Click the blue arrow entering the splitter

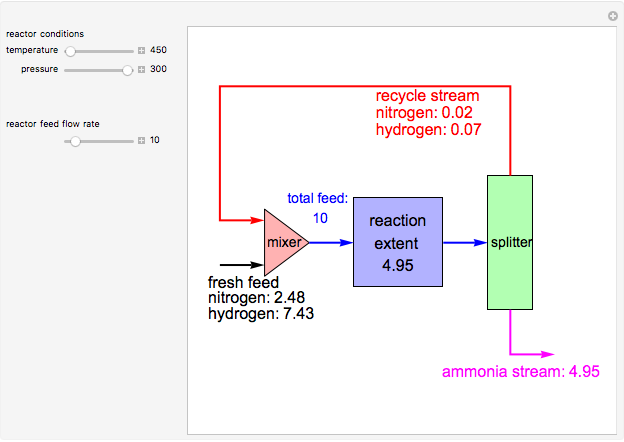pyautogui.click(x=464, y=242)
